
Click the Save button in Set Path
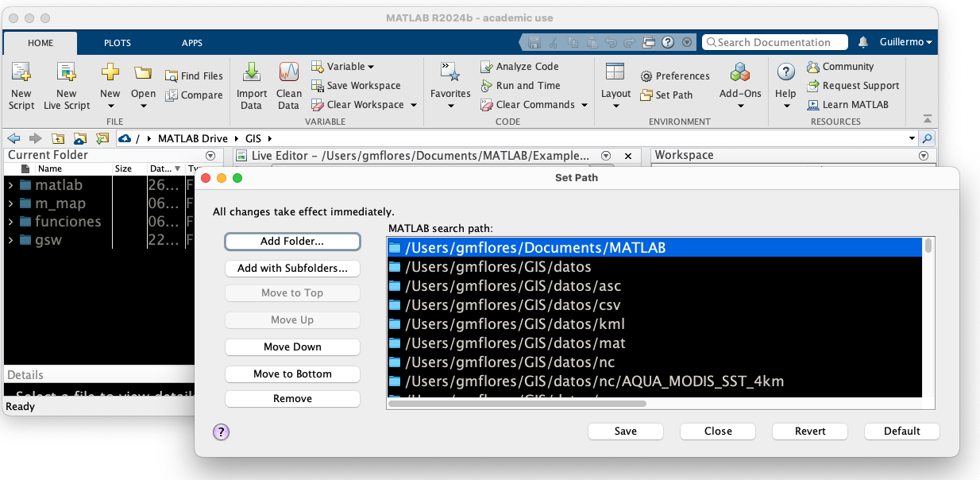(626, 431)
